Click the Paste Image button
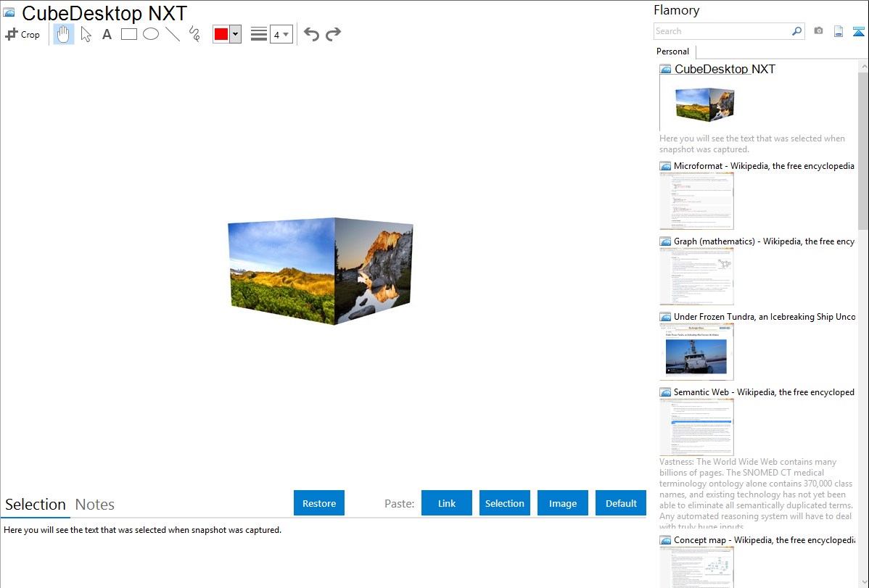 (563, 503)
